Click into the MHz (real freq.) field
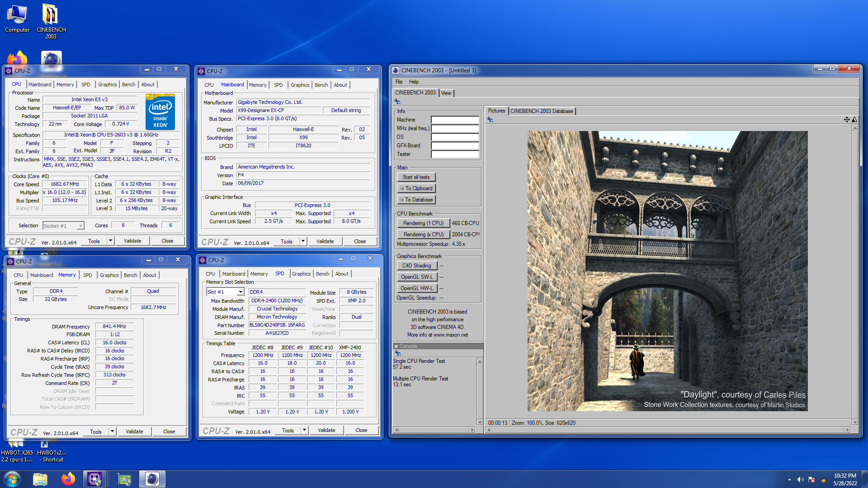The image size is (868, 488). pos(455,128)
